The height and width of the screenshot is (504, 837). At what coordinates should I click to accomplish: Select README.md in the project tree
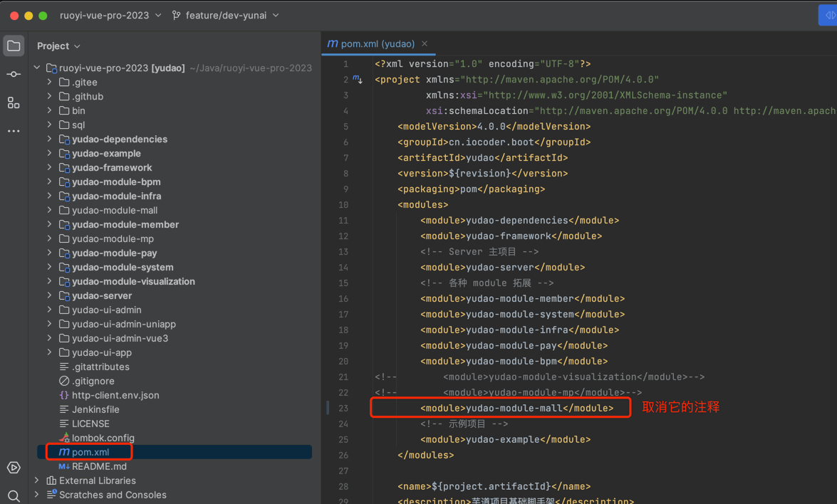click(x=99, y=466)
